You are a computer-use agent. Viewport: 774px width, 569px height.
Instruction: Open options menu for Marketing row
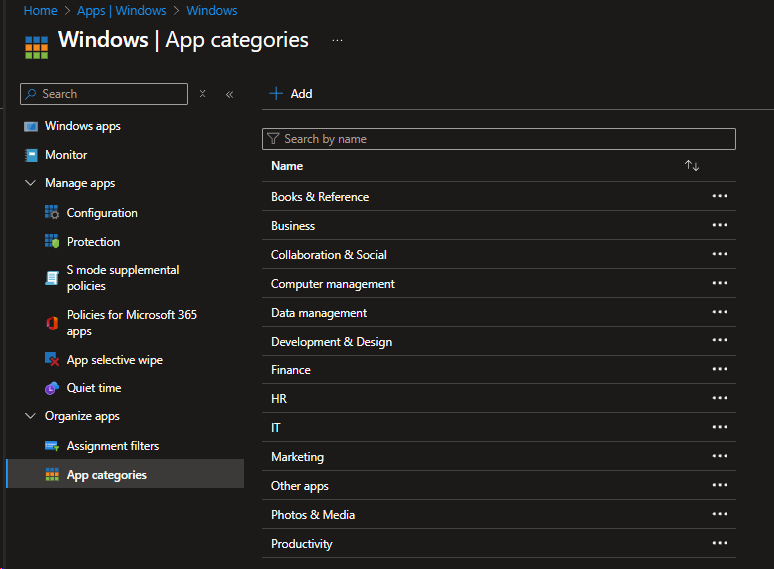720,456
